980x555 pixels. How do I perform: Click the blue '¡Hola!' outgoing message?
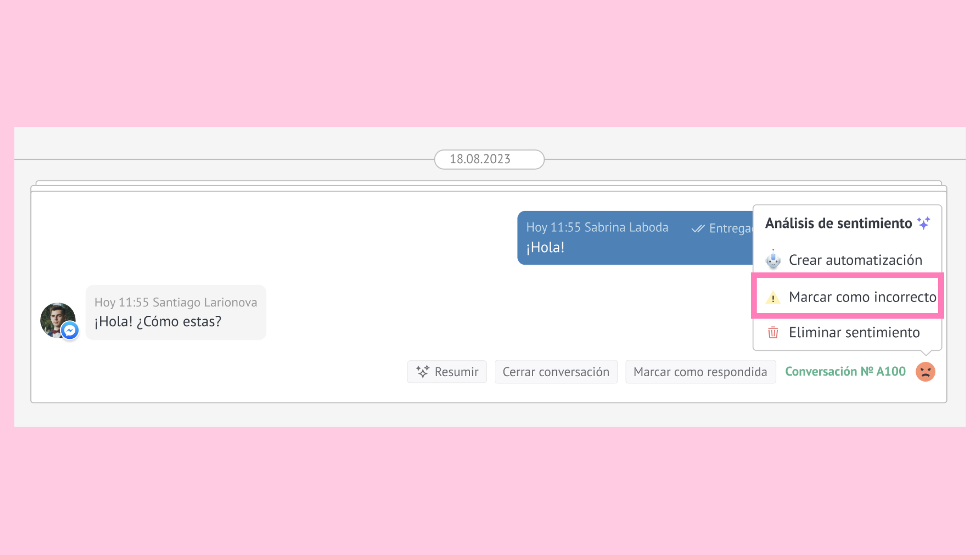[x=635, y=237]
